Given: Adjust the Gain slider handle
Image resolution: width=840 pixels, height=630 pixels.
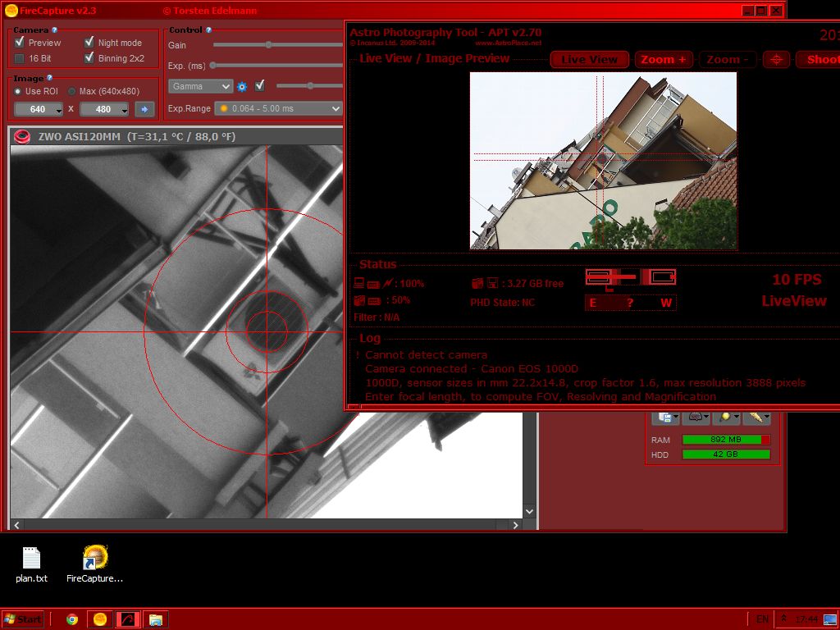Looking at the screenshot, I should click(x=268, y=45).
